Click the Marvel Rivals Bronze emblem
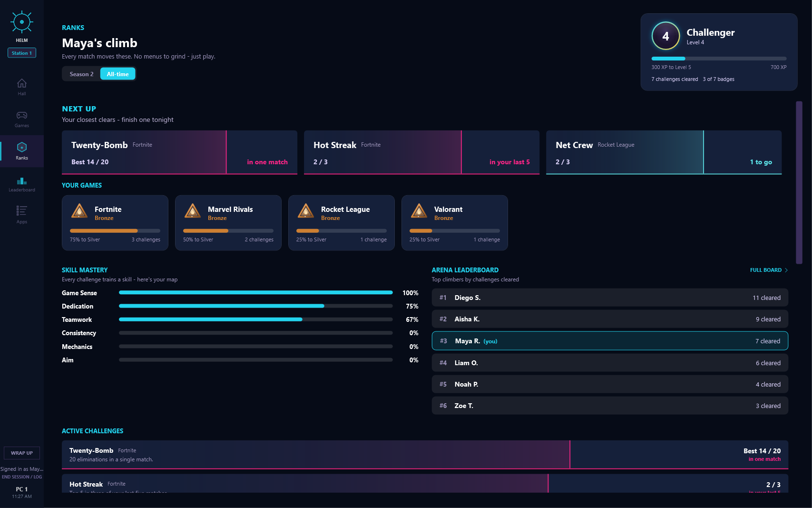The image size is (812, 508). click(x=193, y=210)
